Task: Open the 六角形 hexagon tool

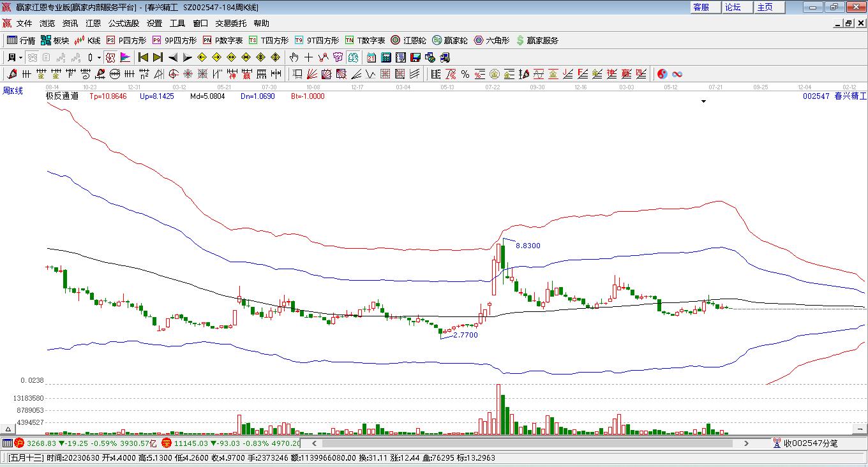Action: point(491,40)
